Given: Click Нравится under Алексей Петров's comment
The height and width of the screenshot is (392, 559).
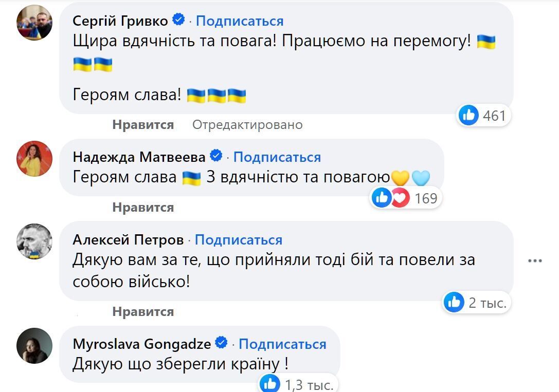Looking at the screenshot, I should click(x=143, y=311).
